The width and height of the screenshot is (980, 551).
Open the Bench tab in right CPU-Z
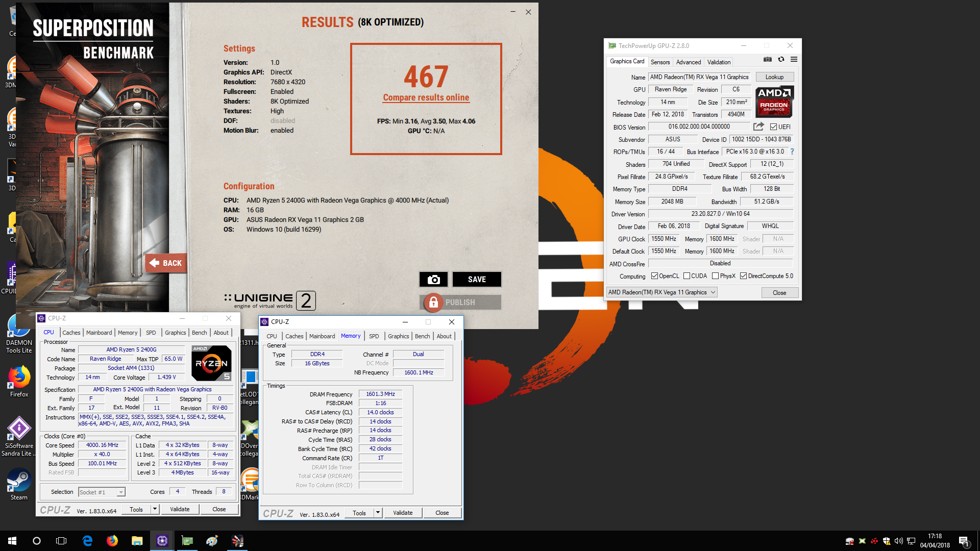(x=422, y=336)
